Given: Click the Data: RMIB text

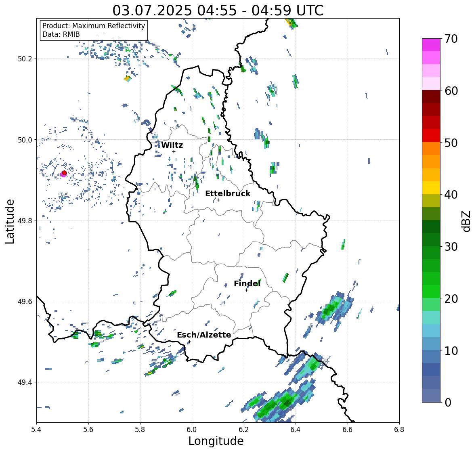Looking at the screenshot, I should coord(61,34).
